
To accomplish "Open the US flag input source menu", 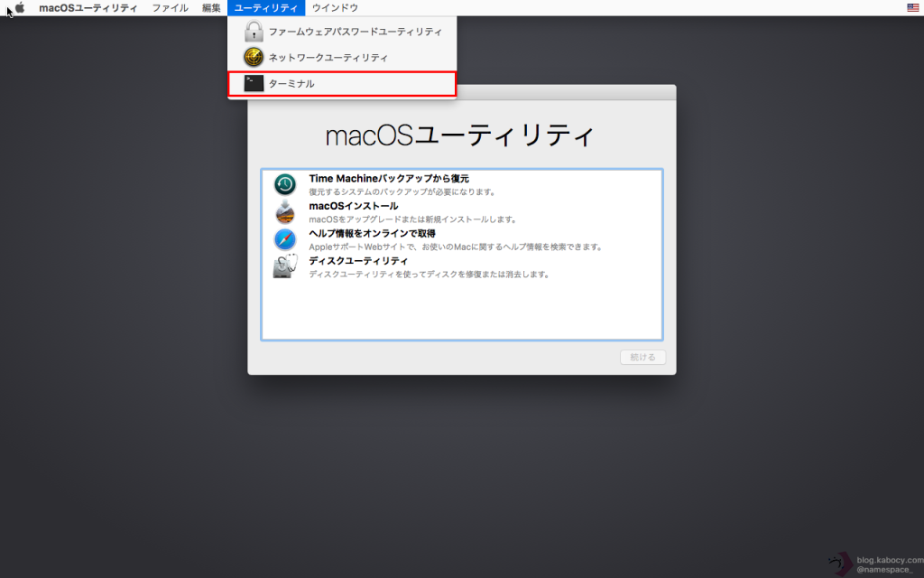I will [913, 7].
